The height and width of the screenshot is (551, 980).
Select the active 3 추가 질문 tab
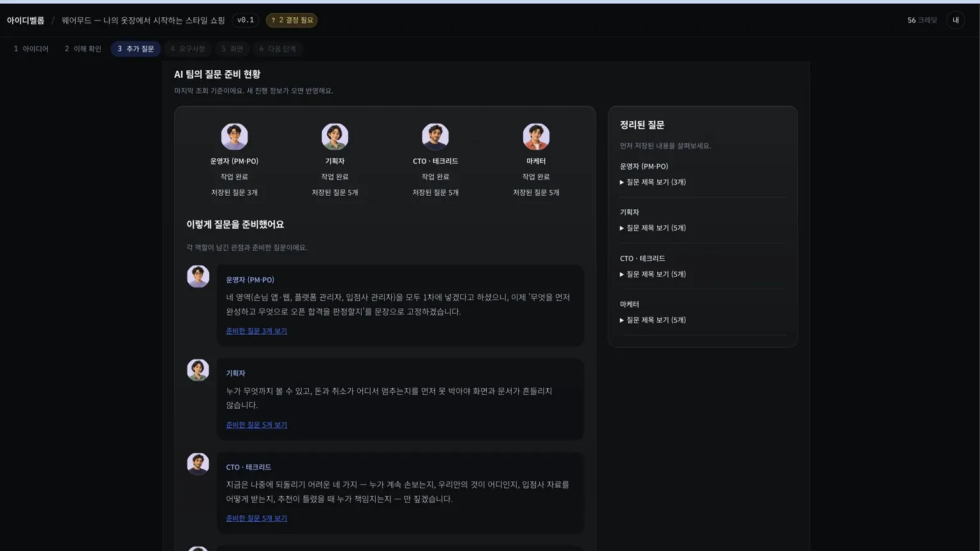(136, 49)
